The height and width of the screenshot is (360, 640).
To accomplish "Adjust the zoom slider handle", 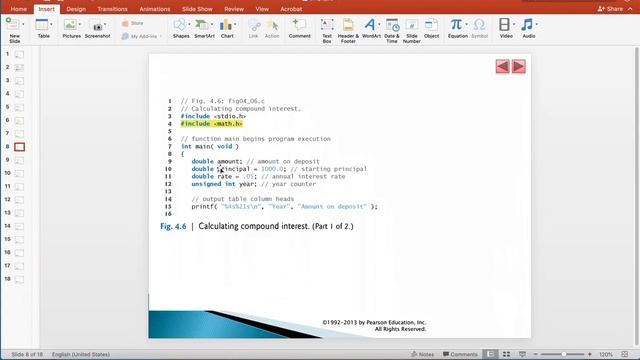I will [x=564, y=354].
